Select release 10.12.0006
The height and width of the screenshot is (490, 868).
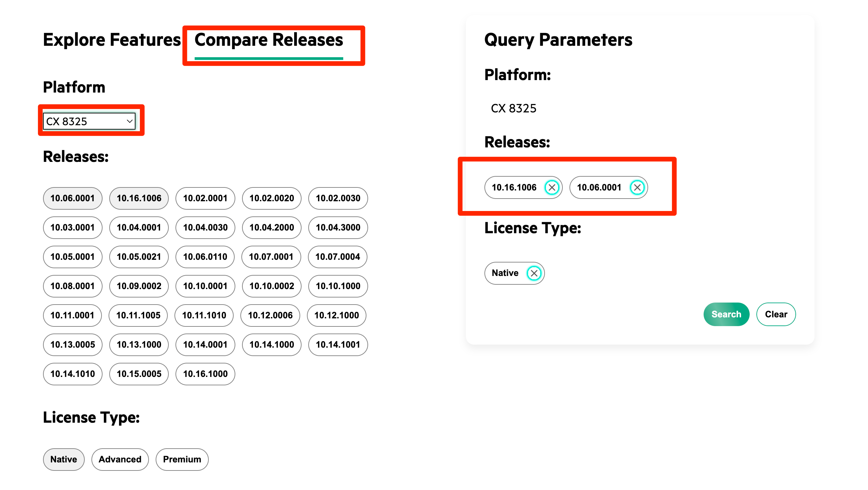click(x=270, y=315)
